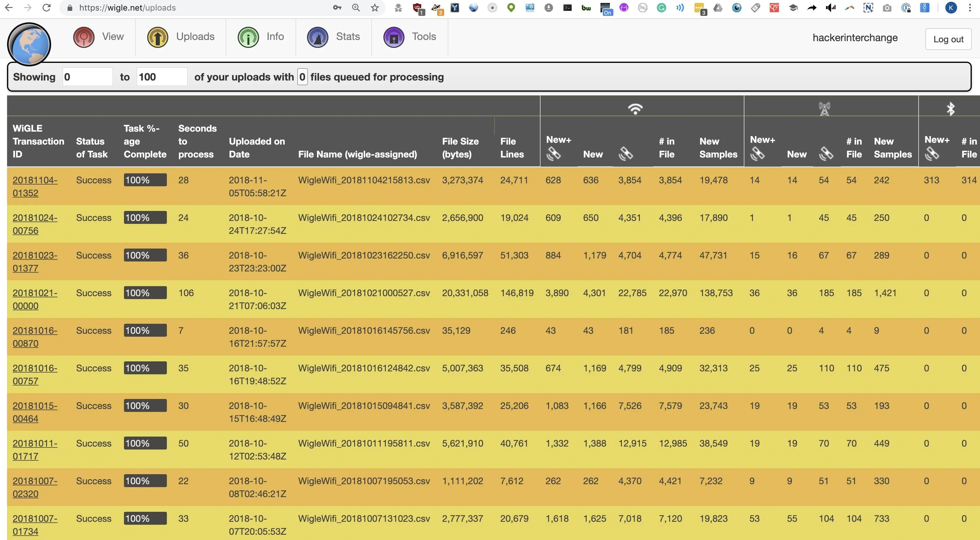Open transaction 20181023-01377

35,262
